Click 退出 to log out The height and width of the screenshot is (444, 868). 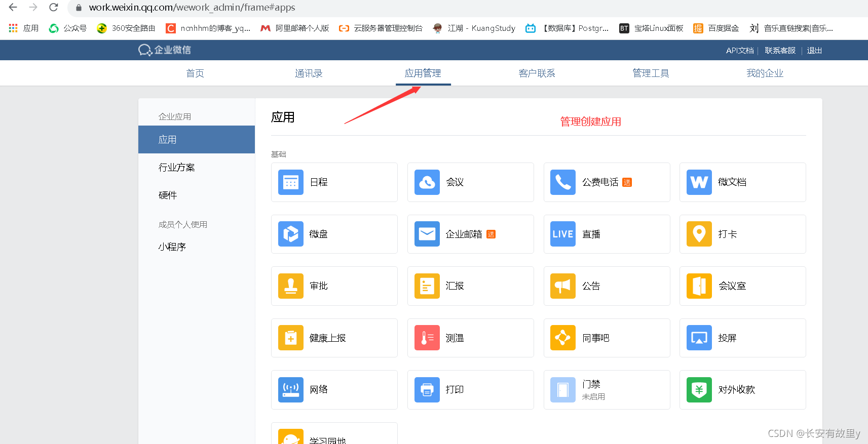click(x=814, y=51)
